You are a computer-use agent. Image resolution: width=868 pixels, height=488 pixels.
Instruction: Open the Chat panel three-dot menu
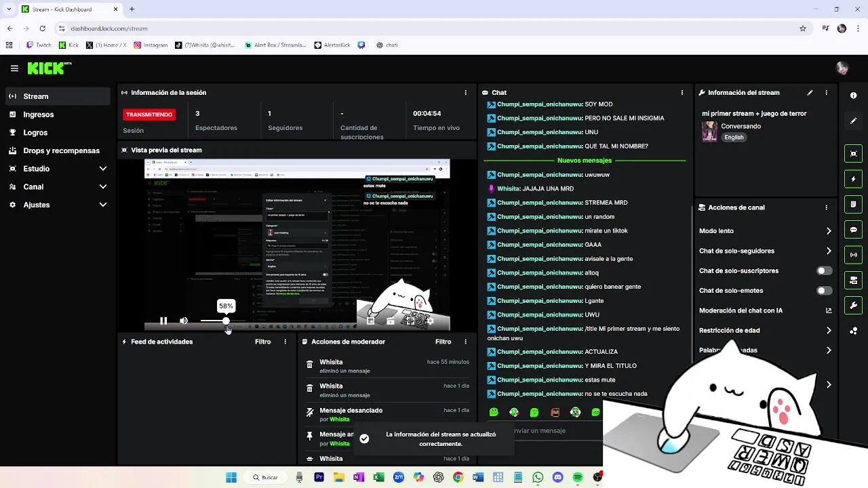(x=682, y=93)
